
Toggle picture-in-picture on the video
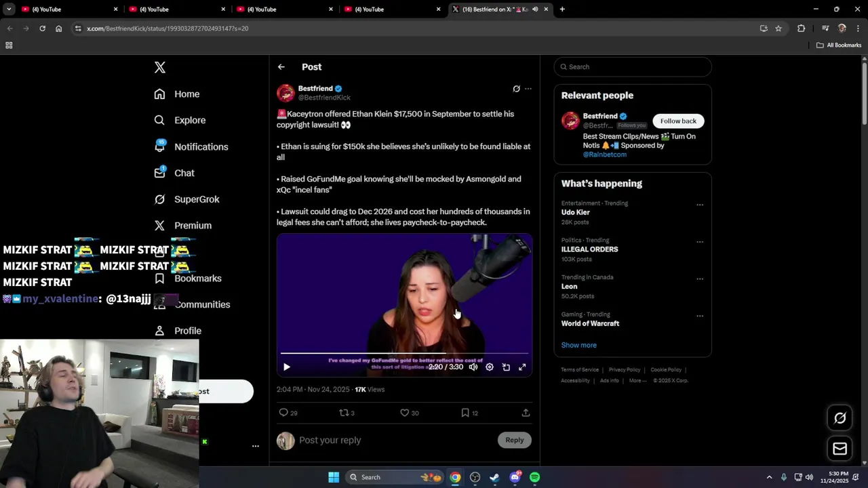pyautogui.click(x=506, y=367)
